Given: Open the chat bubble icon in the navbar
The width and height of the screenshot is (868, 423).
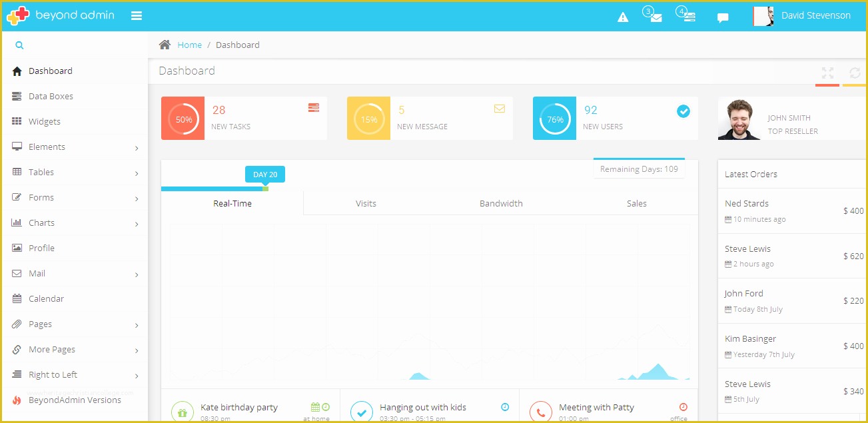Looking at the screenshot, I should [723, 17].
